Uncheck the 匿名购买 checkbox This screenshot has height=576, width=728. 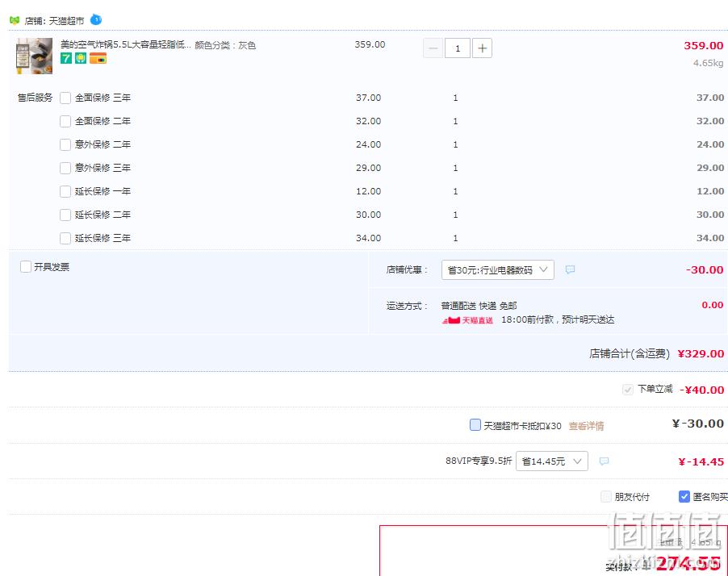[684, 497]
